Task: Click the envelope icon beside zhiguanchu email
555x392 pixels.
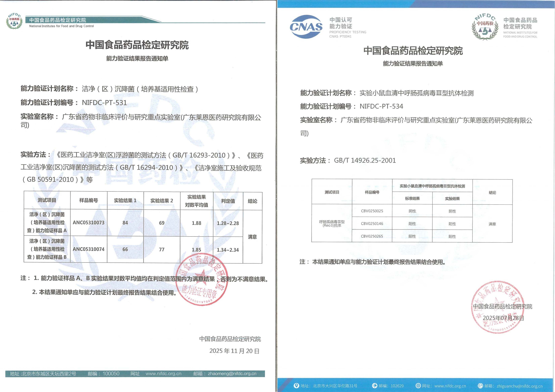Action: point(480,386)
